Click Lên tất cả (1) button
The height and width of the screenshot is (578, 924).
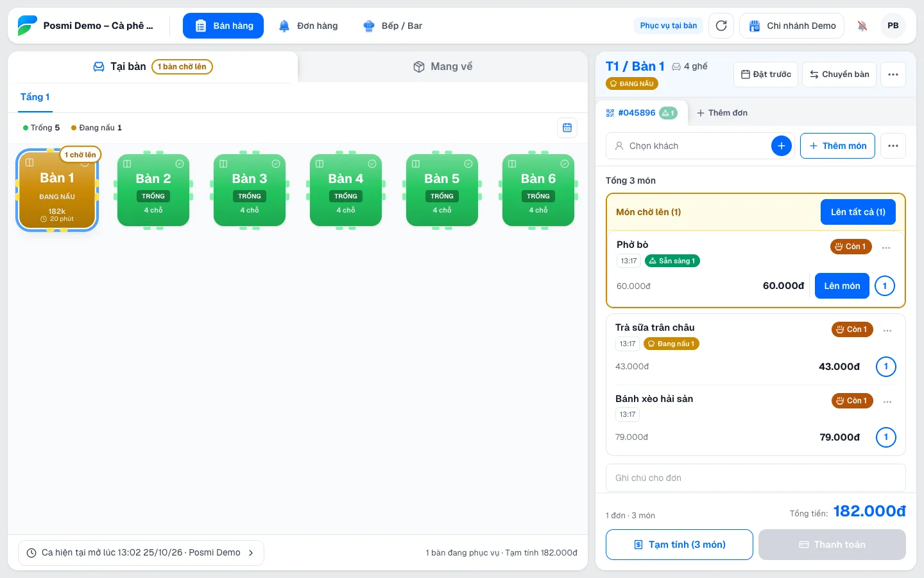(x=858, y=212)
